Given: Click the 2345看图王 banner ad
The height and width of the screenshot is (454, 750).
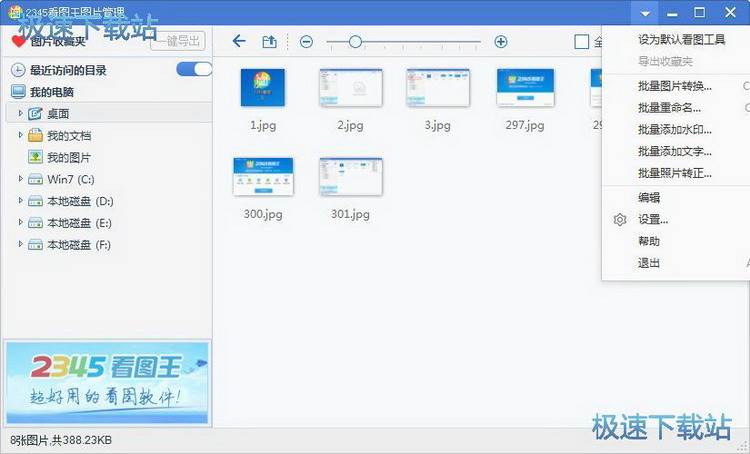Looking at the screenshot, I should [108, 382].
